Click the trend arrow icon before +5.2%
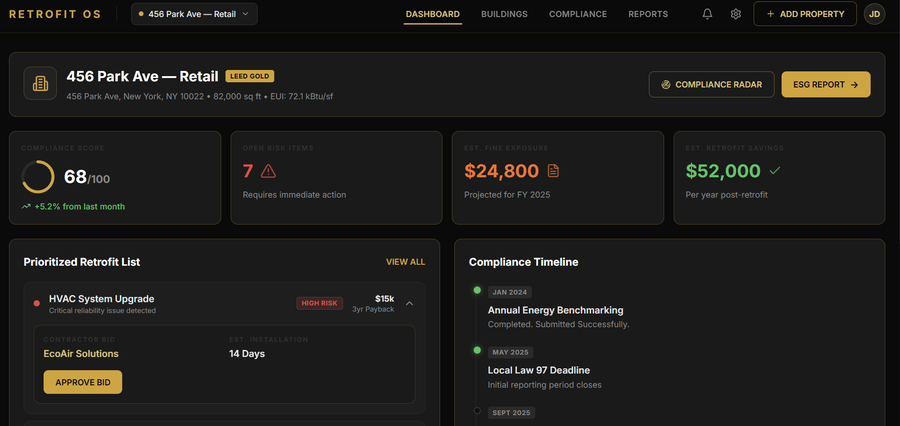 26,207
